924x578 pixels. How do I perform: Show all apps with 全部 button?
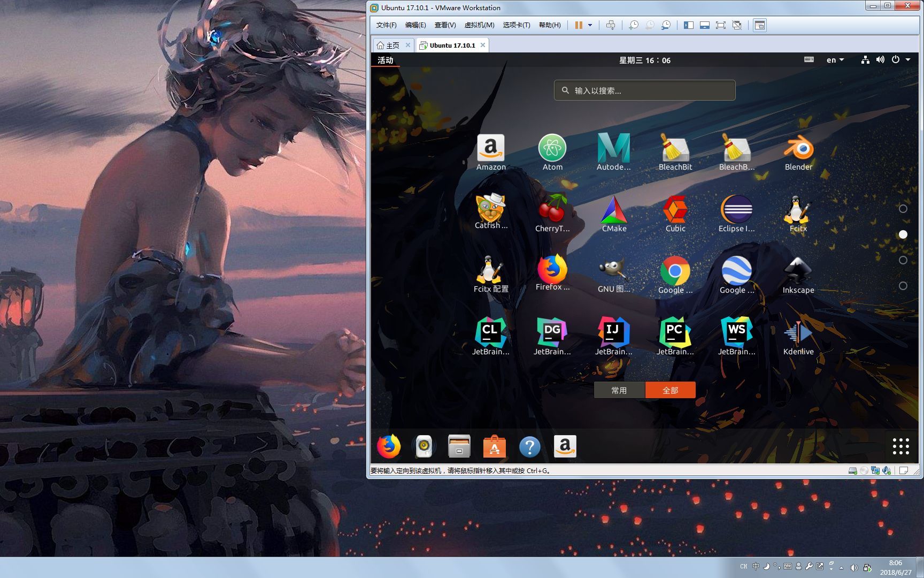click(671, 390)
